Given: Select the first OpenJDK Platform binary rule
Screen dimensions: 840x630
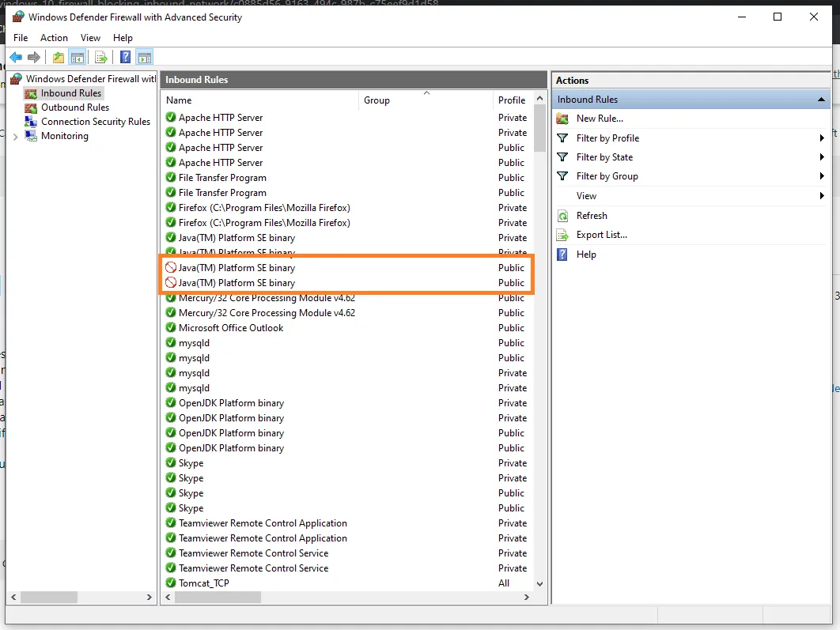Looking at the screenshot, I should pos(347,403).
